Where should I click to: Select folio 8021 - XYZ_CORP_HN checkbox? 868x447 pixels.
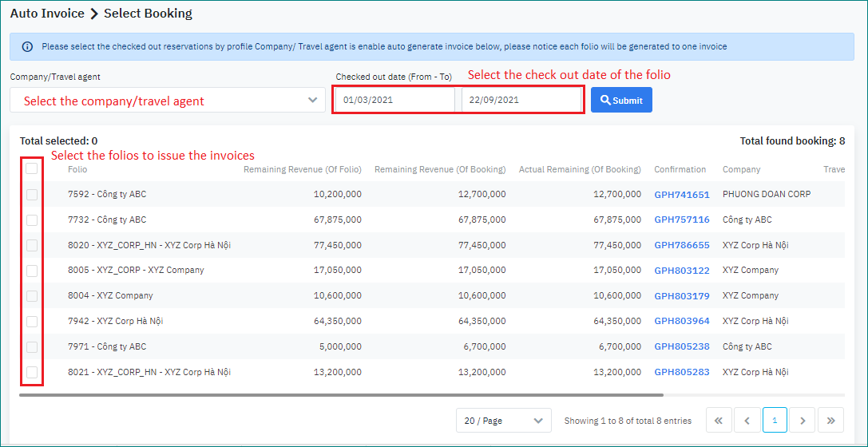[31, 372]
